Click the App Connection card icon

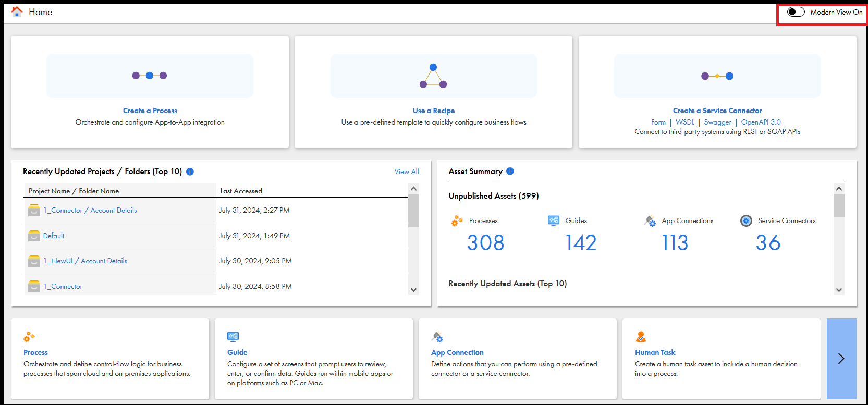(x=437, y=337)
